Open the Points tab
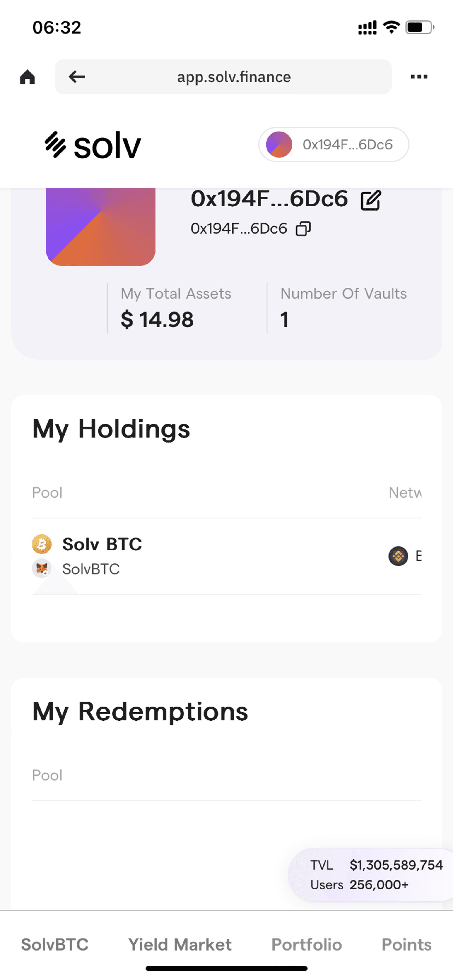The image size is (453, 980). (407, 945)
